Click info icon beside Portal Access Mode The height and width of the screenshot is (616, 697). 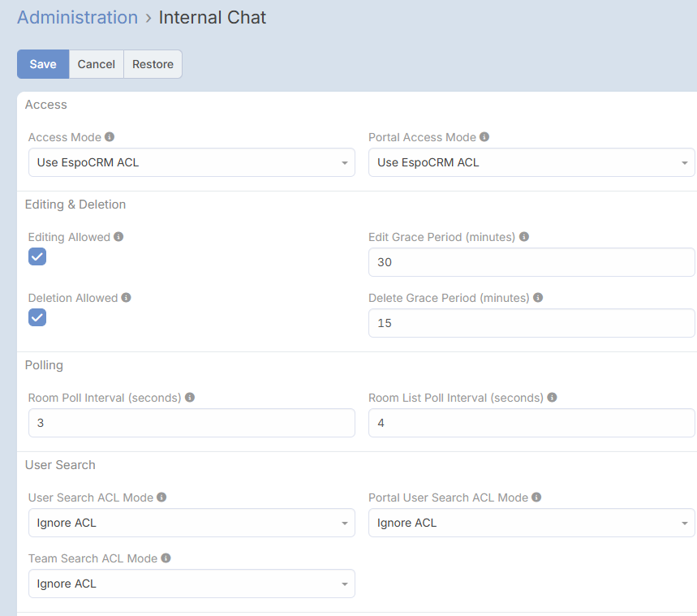[x=484, y=137]
